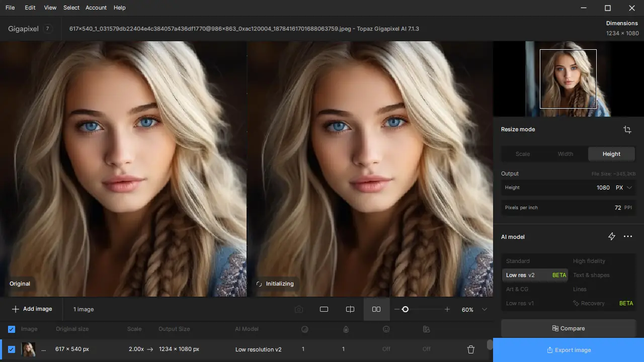Open the 60% zoom level dropdown

click(485, 309)
